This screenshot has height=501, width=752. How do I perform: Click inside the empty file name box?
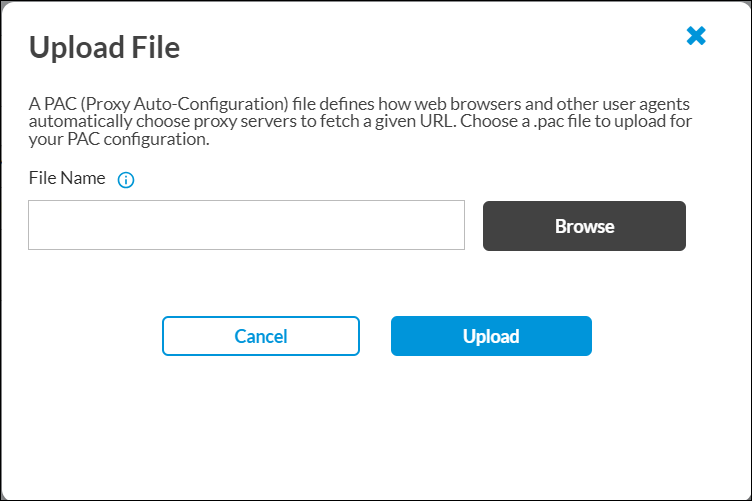click(246, 225)
